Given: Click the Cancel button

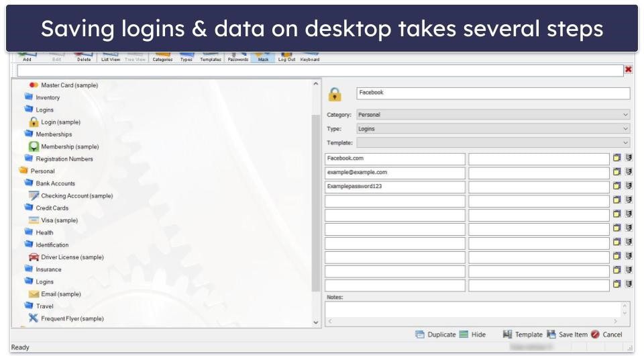Looking at the screenshot, I should coord(606,335).
